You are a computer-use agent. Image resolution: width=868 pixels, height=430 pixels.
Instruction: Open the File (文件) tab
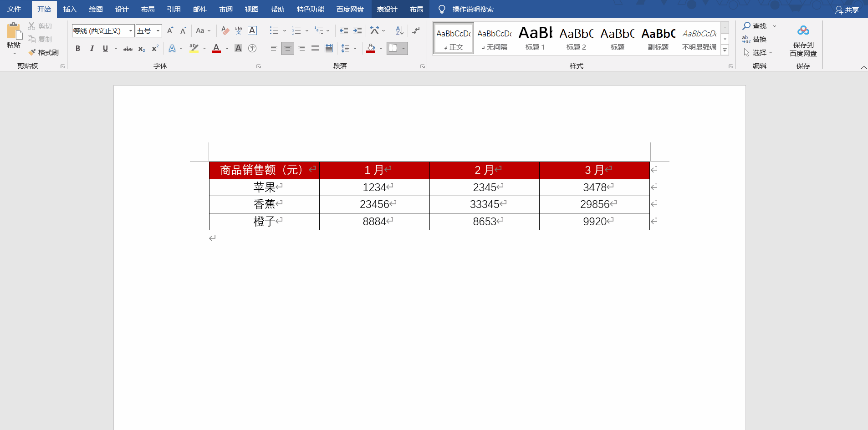[x=14, y=9]
